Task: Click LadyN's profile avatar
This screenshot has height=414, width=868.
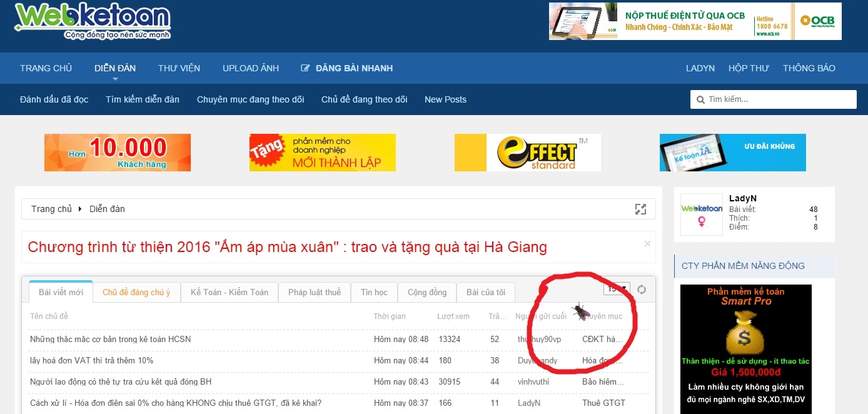Action: pyautogui.click(x=701, y=215)
